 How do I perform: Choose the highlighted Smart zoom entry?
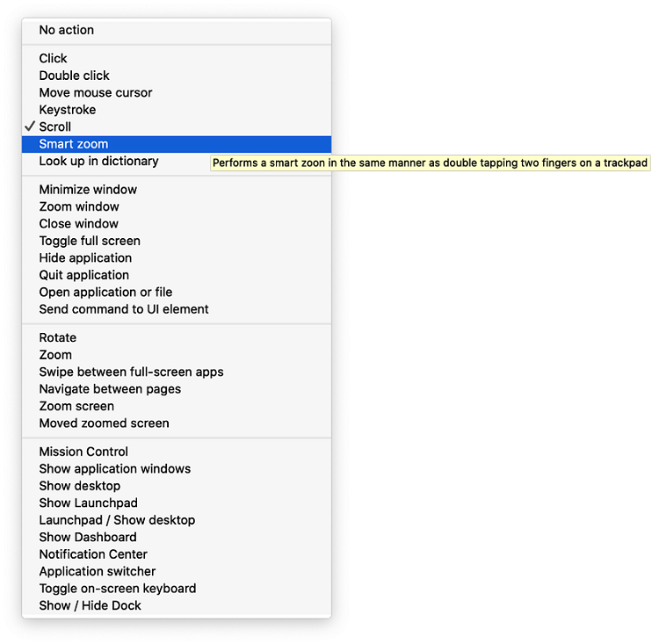point(177,144)
